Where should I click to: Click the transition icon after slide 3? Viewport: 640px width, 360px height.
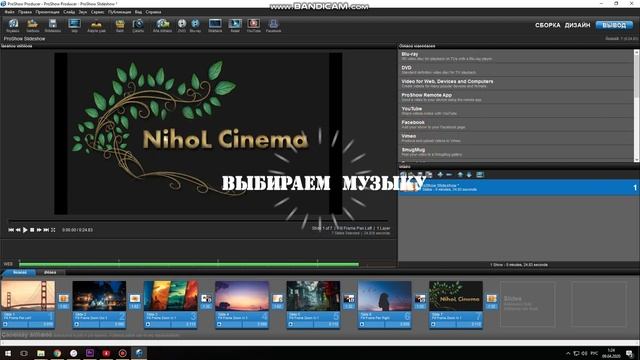207,299
